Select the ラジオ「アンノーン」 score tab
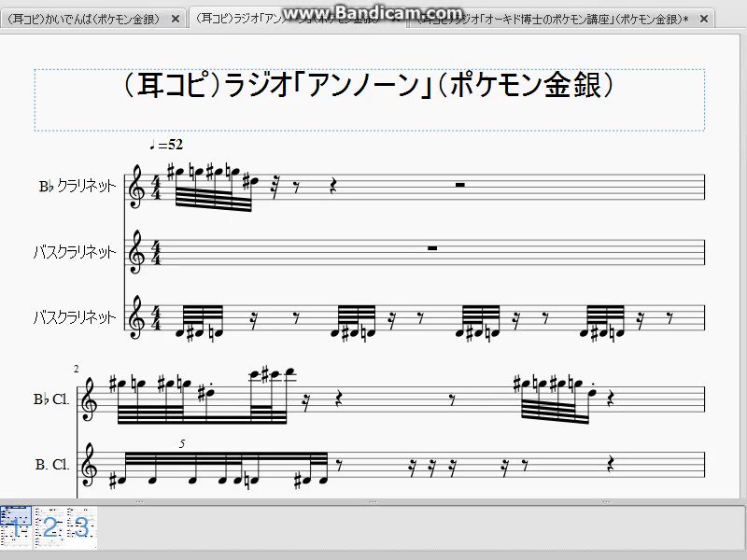This screenshot has width=747, height=560. (289, 19)
